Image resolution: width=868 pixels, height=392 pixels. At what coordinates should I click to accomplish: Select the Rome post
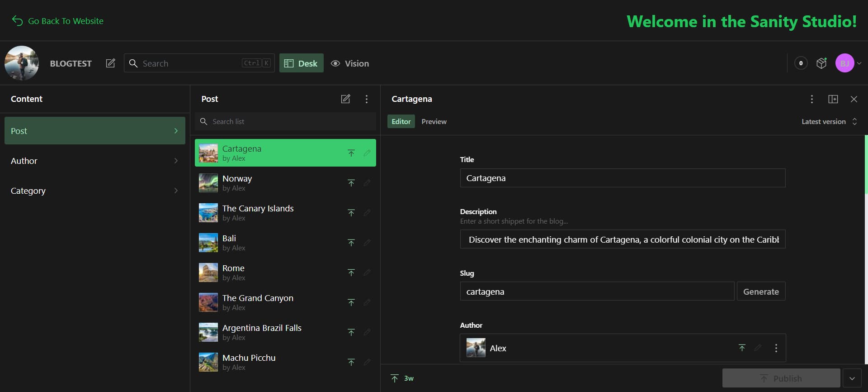pos(285,272)
